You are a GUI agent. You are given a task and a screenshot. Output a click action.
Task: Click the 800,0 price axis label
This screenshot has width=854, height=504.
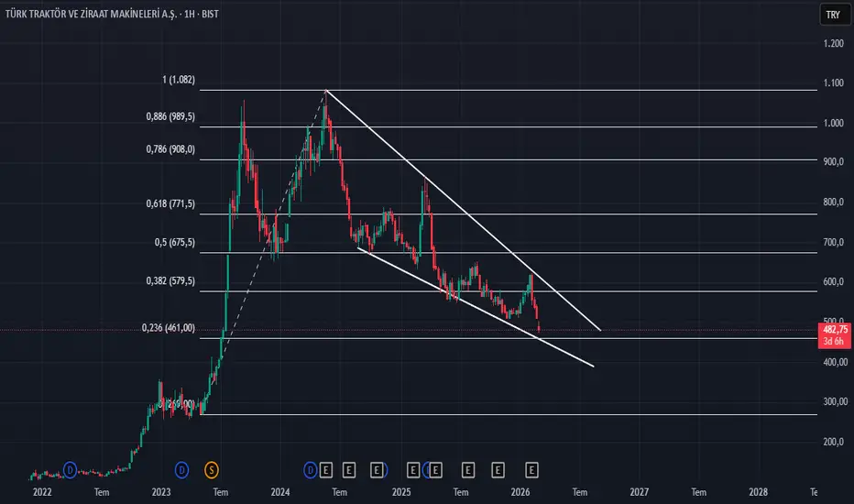pyautogui.click(x=833, y=203)
